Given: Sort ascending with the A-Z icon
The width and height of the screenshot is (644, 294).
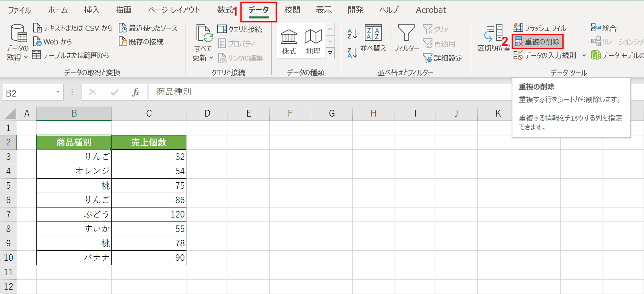Looking at the screenshot, I should click(352, 33).
